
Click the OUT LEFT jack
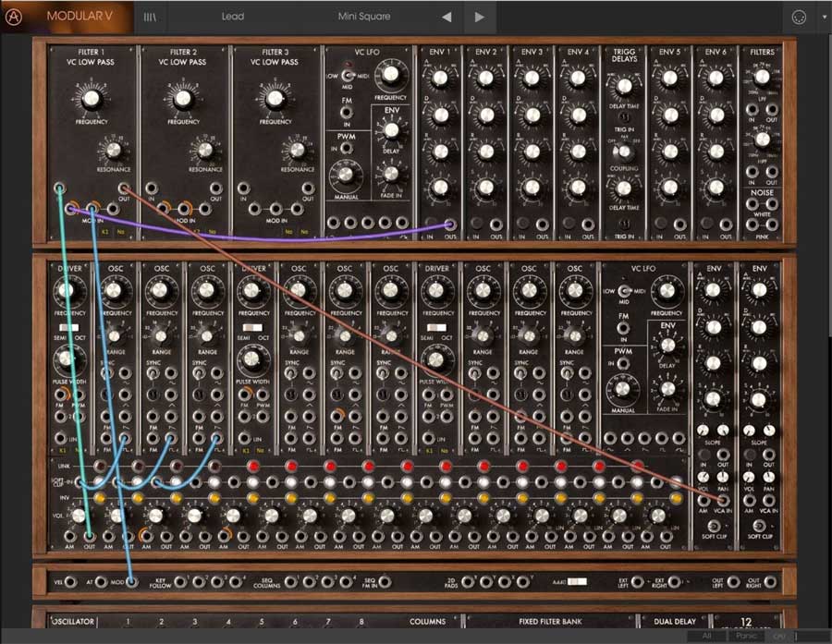[x=733, y=582]
